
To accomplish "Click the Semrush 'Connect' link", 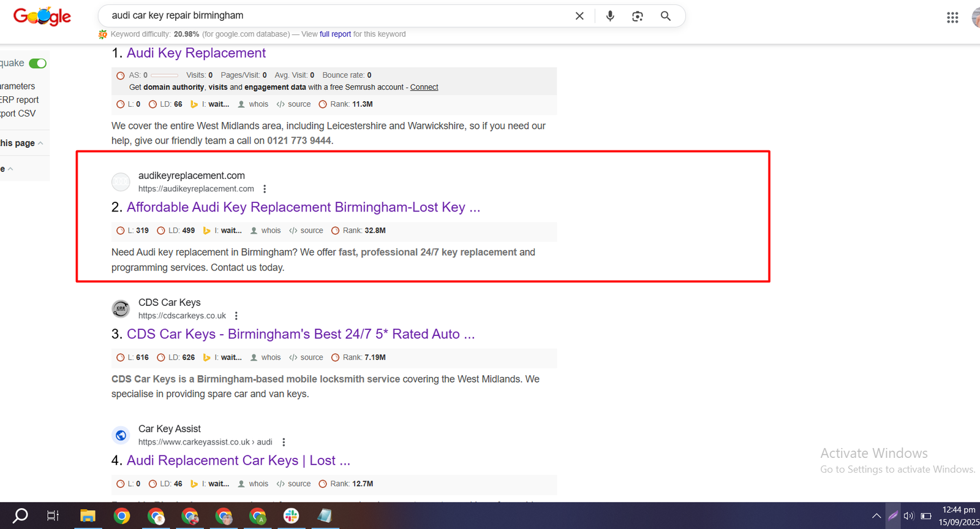I will click(424, 87).
